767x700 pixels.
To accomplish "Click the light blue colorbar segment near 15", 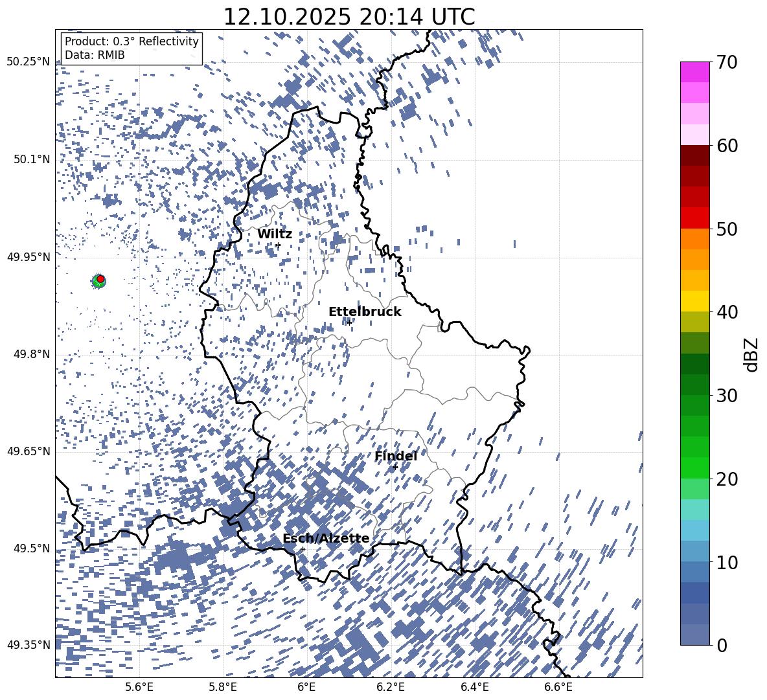I will pos(694,530).
